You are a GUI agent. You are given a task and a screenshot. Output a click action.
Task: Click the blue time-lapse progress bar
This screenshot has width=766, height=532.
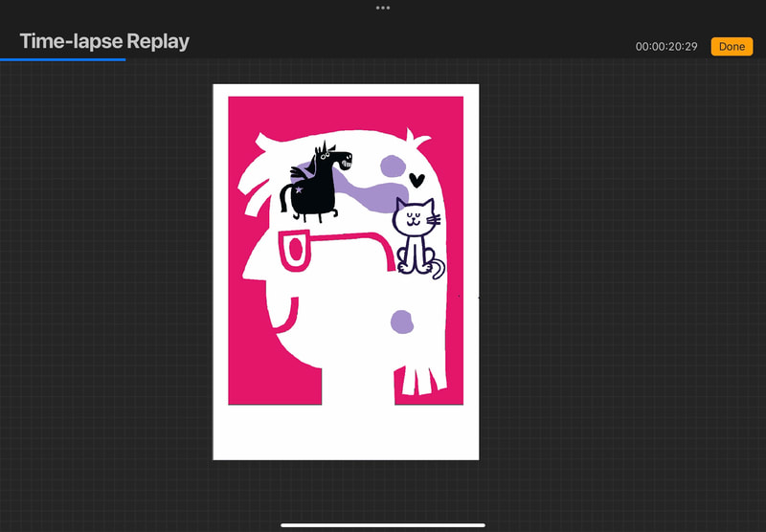click(x=62, y=59)
